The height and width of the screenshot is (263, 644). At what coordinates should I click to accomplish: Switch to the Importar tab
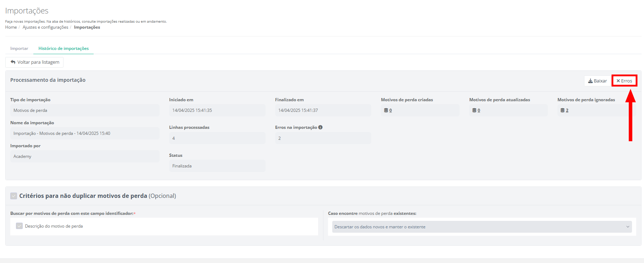tap(19, 48)
